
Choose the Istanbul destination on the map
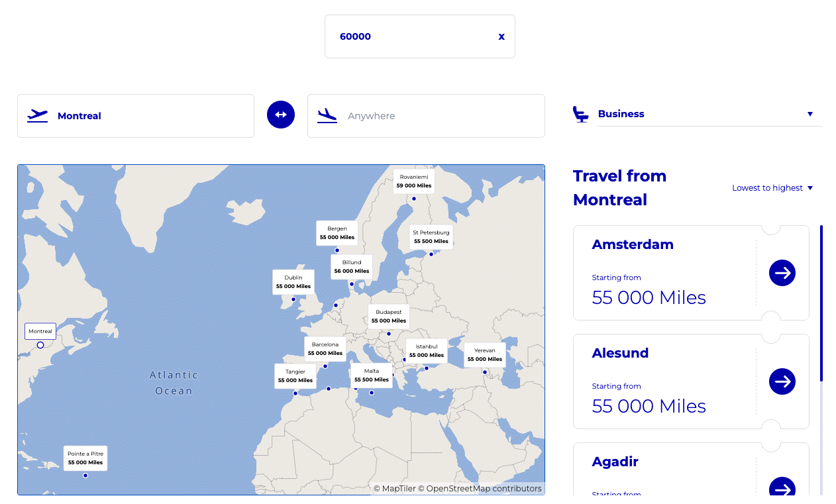427,350
